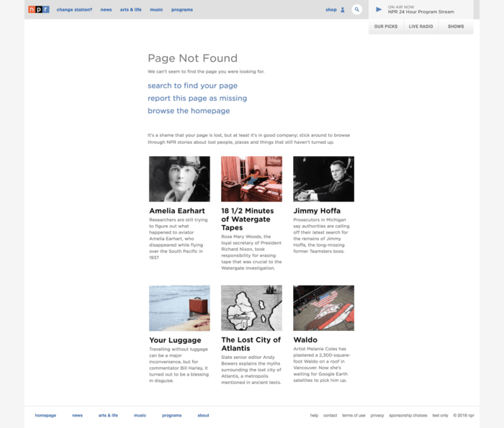Select the Shows tab

point(456,27)
